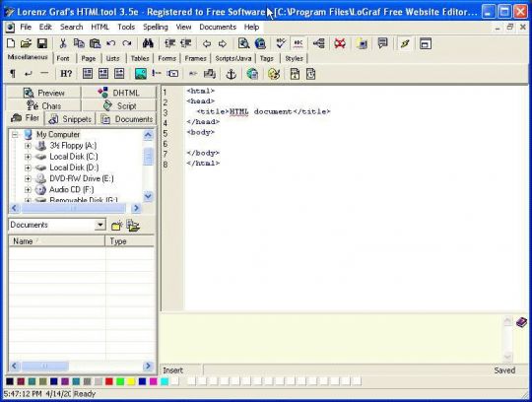
Task: Switch to the Font toolbar tab
Action: click(x=63, y=58)
